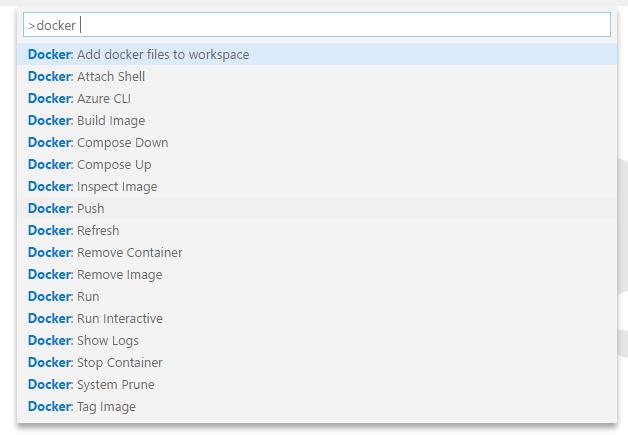Viewport: 628px width, 435px height.
Task: Open Docker: Inspect Image command
Action: pyautogui.click(x=317, y=186)
